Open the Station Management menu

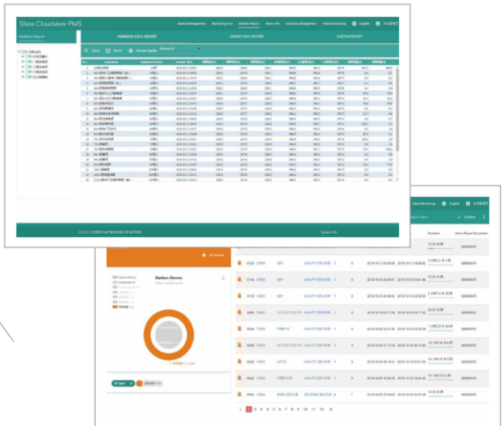pyautogui.click(x=192, y=24)
